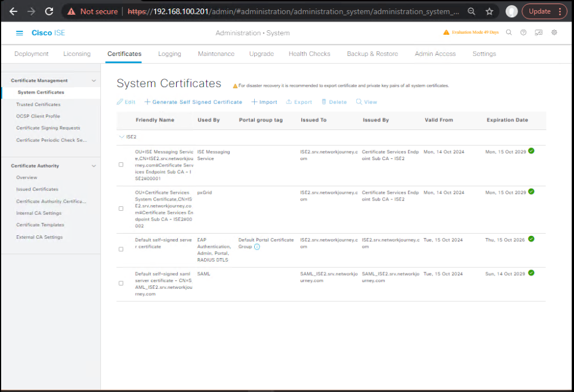
Task: Open External CA Settings
Action: 39,237
